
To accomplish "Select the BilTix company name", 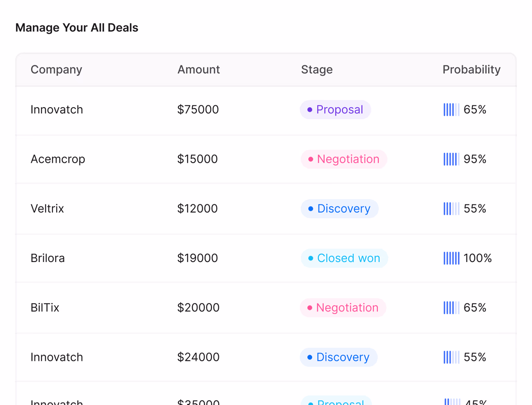I will click(x=45, y=308).
